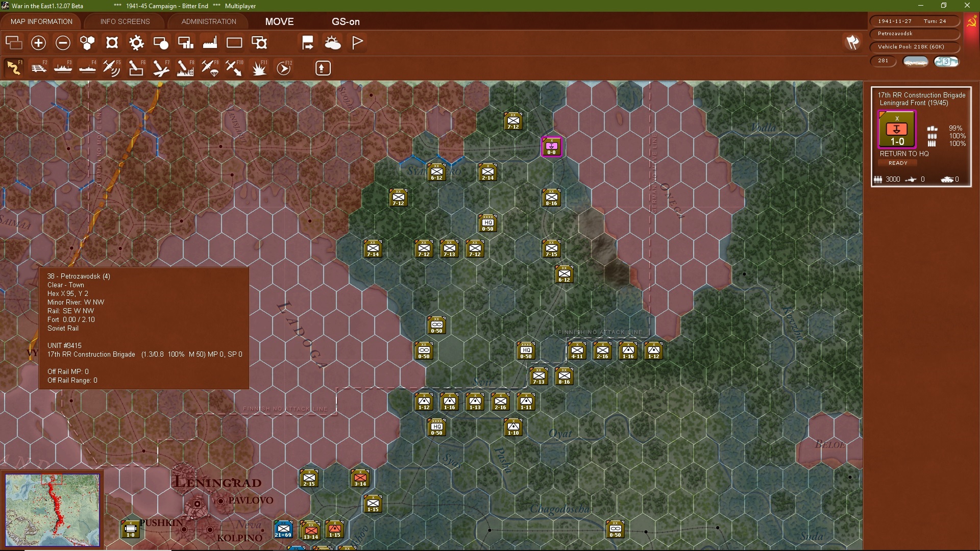This screenshot has height=551, width=980.
Task: Click the F12 end turn button
Action: (284, 68)
